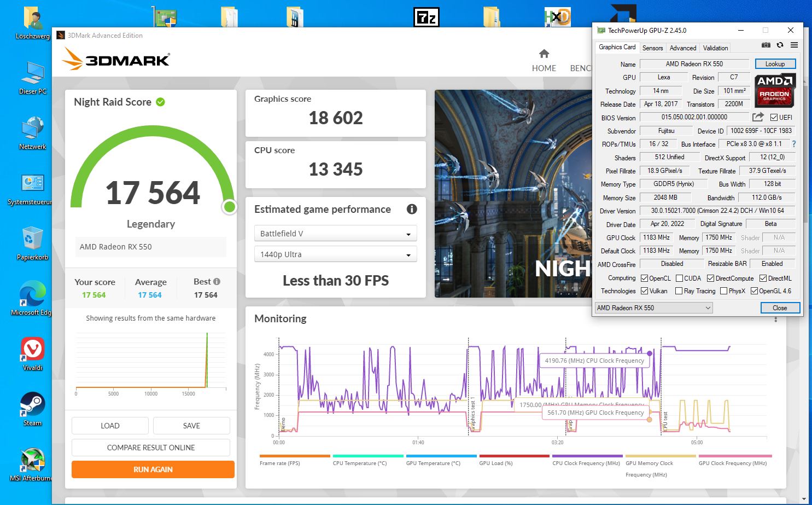The image size is (812, 505).
Task: Click the AMD Radeon Graphics logo in GPU-Z
Action: coord(775,90)
